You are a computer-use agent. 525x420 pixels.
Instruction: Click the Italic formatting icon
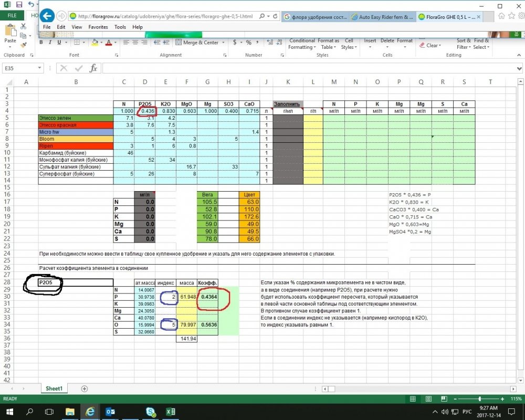click(x=50, y=43)
